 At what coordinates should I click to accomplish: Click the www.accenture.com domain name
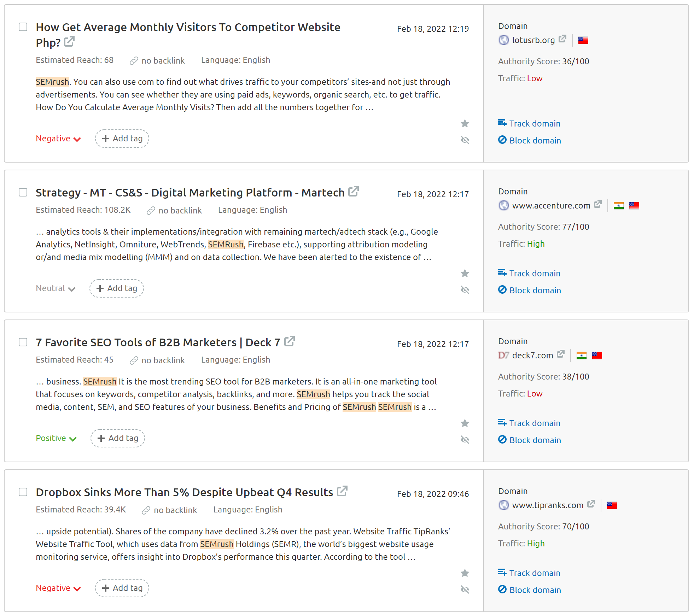click(551, 206)
